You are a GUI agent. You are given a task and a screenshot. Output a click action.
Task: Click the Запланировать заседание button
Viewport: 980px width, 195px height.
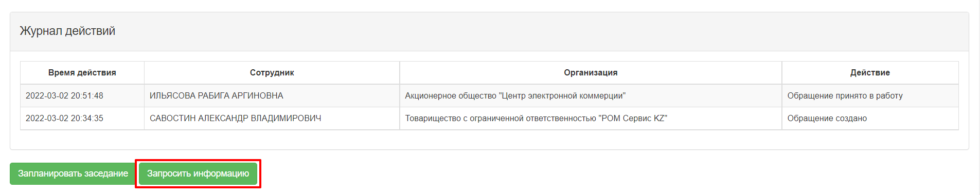73,173
